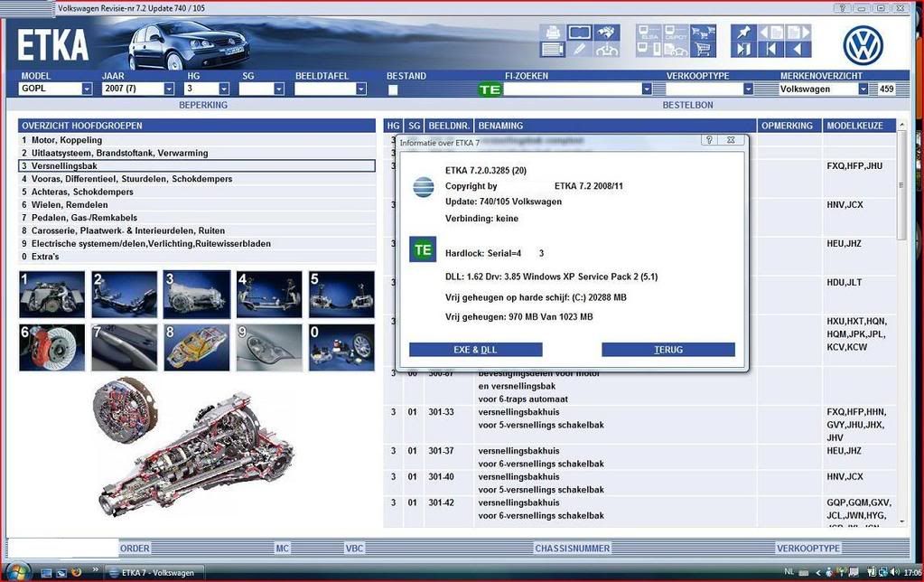Image resolution: width=924 pixels, height=582 pixels.
Task: Click the binoculars search icon
Action: 607,33
